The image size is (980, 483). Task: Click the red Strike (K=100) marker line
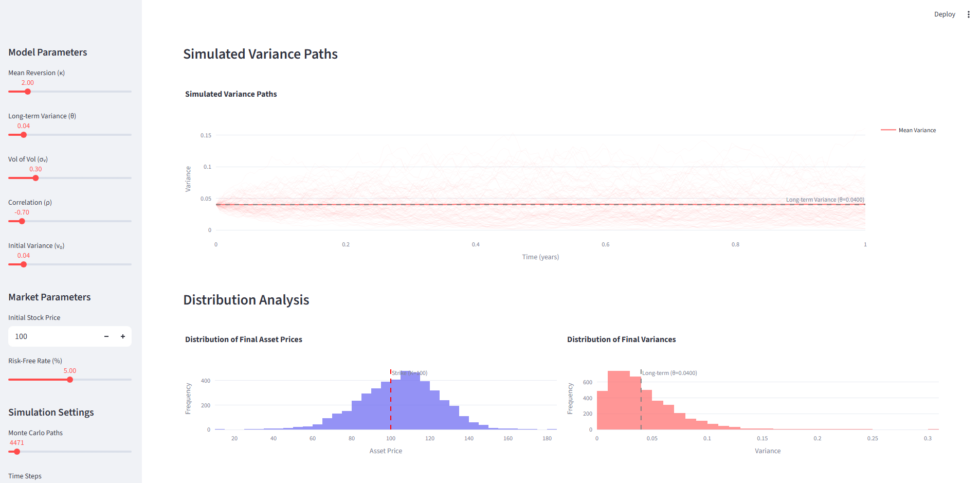(x=391, y=401)
